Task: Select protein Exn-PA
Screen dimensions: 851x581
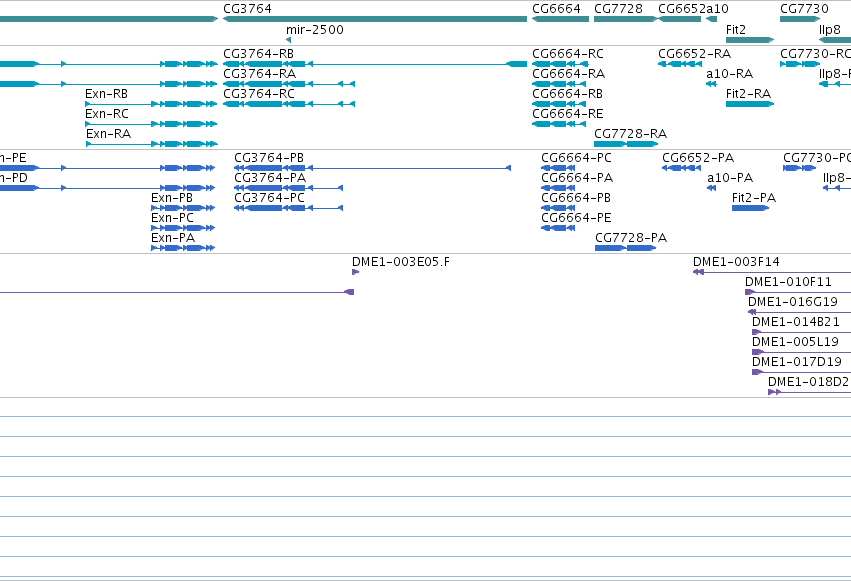Action: click(183, 248)
